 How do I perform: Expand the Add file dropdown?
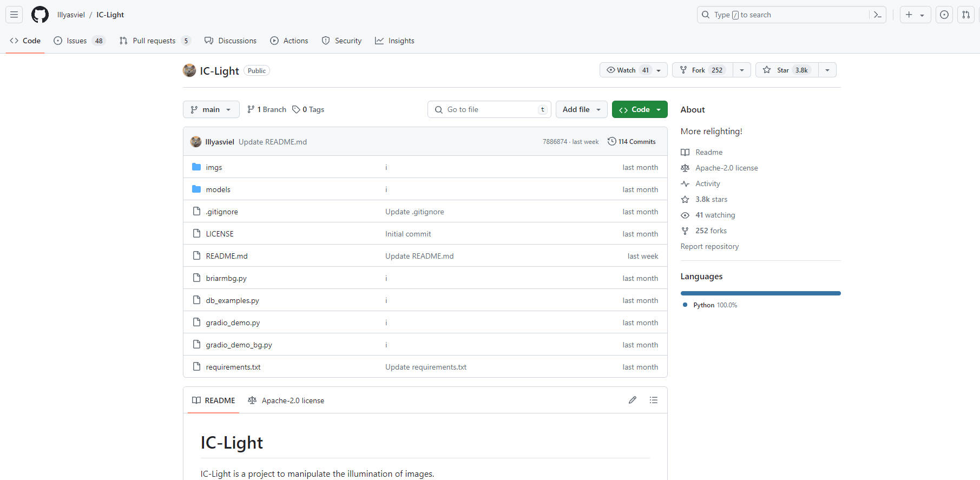pos(581,109)
